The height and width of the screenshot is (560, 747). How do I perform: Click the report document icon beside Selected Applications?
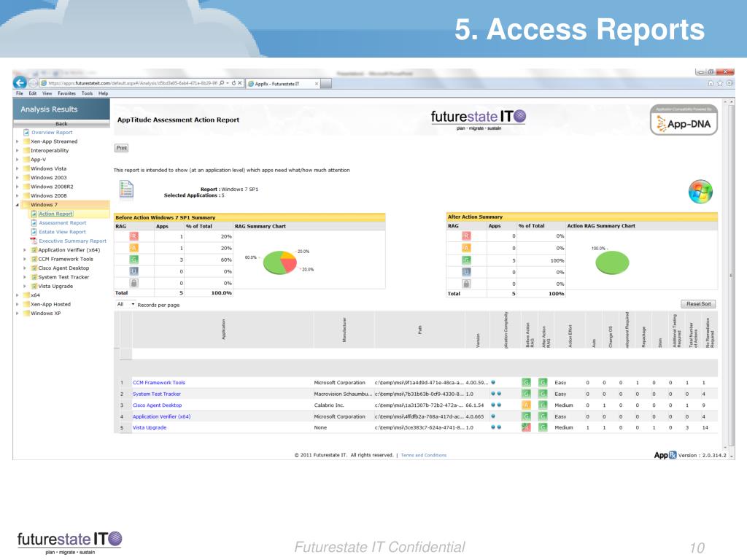point(126,190)
